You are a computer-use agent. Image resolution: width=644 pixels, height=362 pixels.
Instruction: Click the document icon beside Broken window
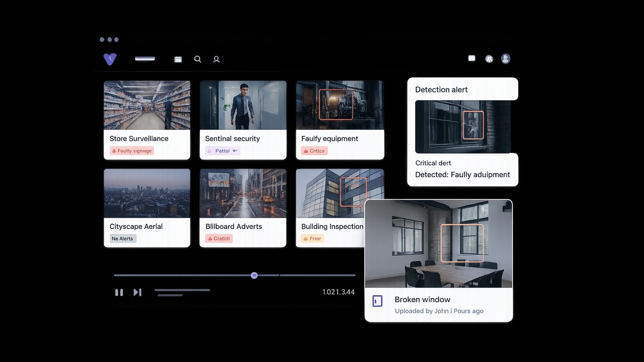click(377, 301)
